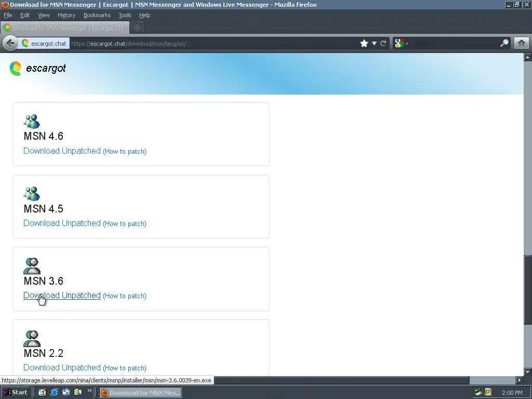Select the Download for MSN Messenger tab

click(x=65, y=28)
